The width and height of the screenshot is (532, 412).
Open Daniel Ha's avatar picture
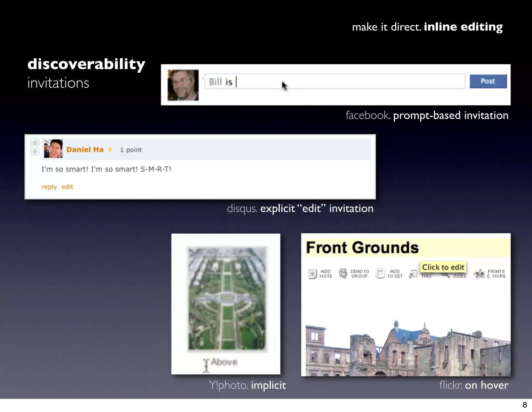pyautogui.click(x=53, y=148)
